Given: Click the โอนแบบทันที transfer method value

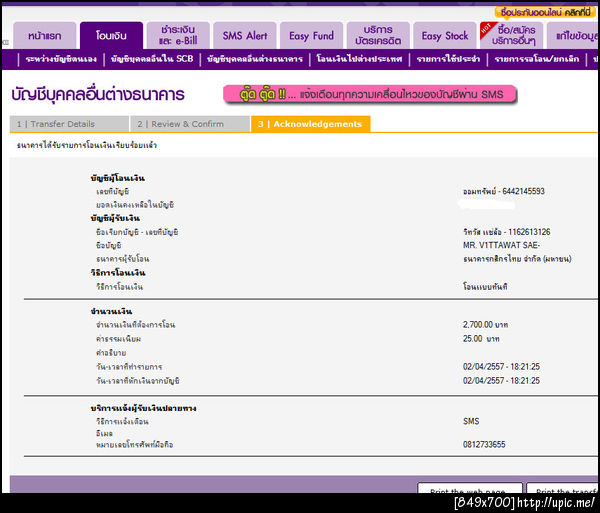Looking at the screenshot, I should [x=485, y=287].
